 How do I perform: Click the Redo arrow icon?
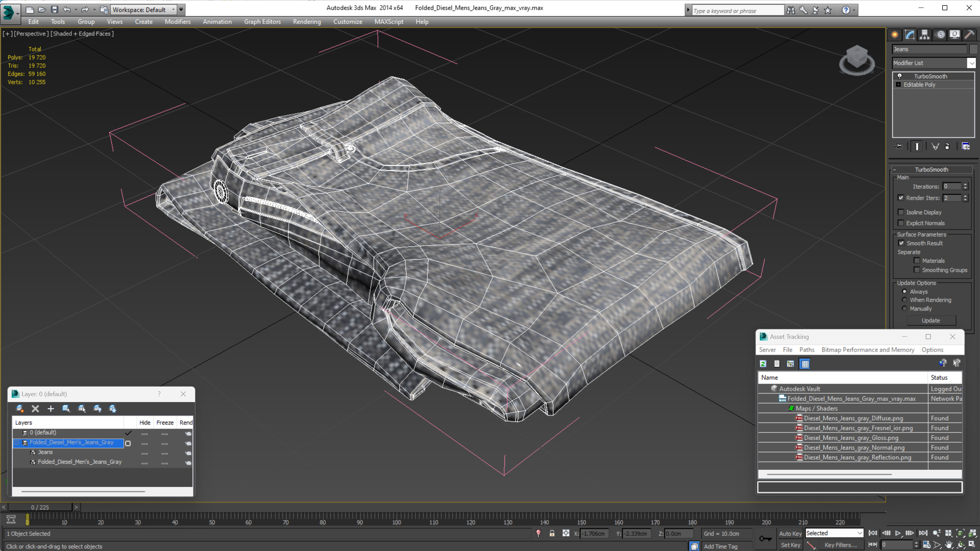coord(85,10)
